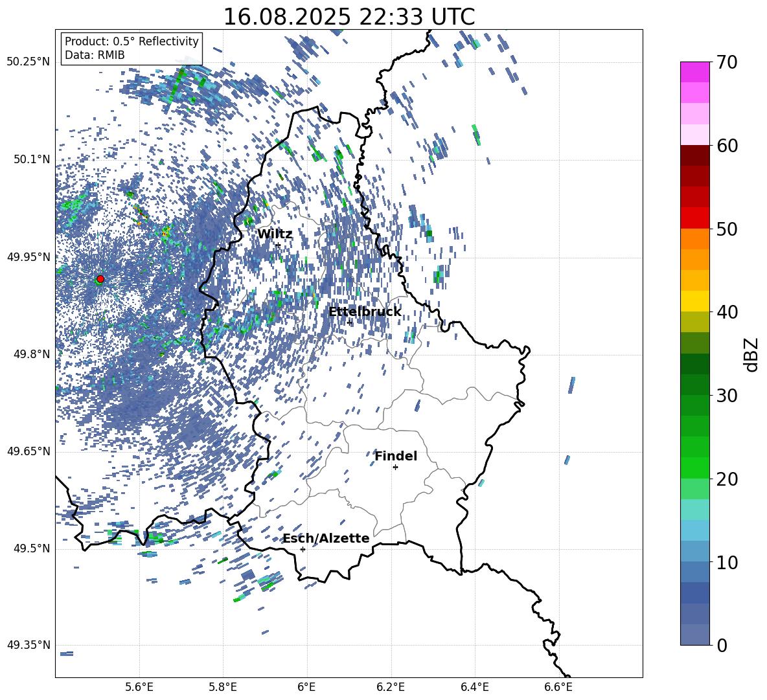Click the Ettelbruck cross marker
Image resolution: width=767 pixels, height=700 pixels.
[349, 322]
